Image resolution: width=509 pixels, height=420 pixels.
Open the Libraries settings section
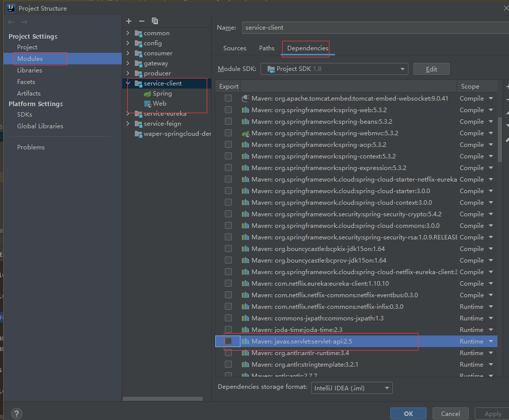coord(30,70)
